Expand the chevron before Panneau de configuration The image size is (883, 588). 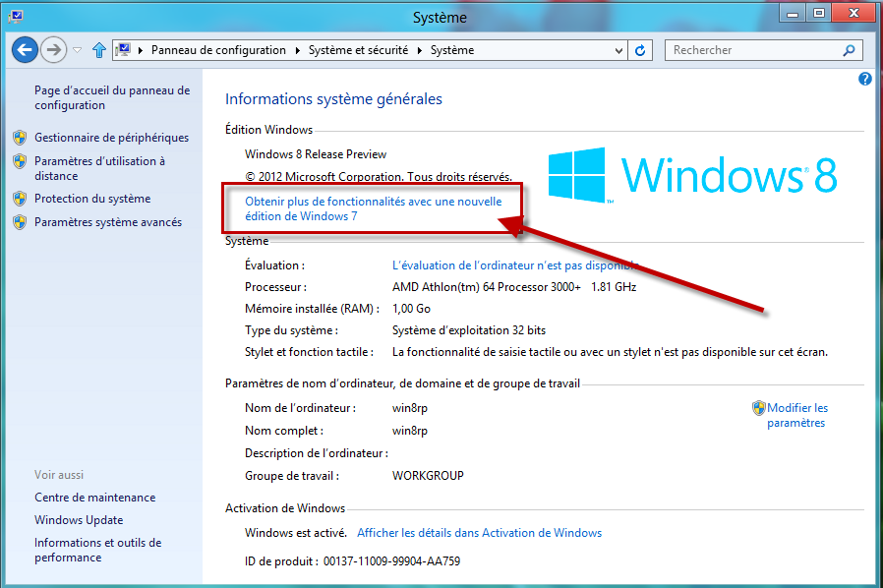(141, 50)
